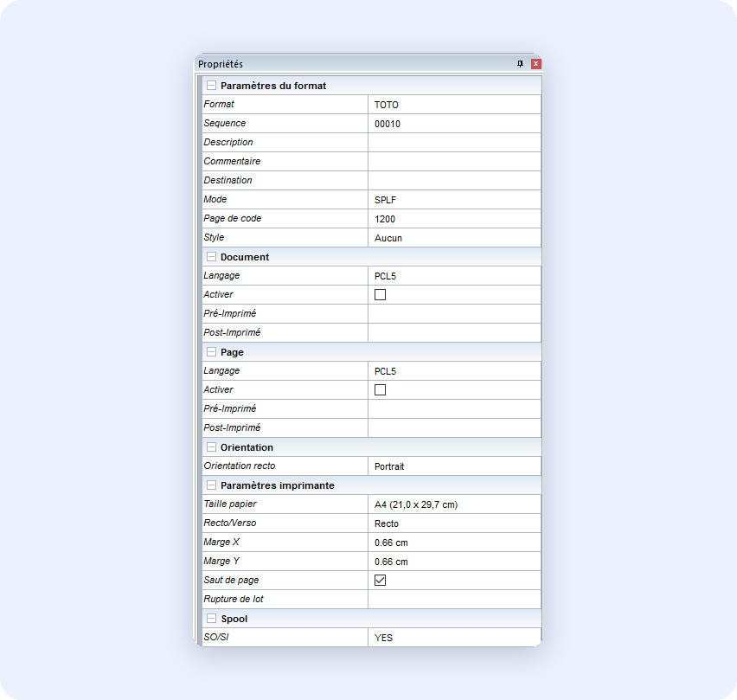
Task: Edit the Sequence value 00010
Action: [x=454, y=124]
